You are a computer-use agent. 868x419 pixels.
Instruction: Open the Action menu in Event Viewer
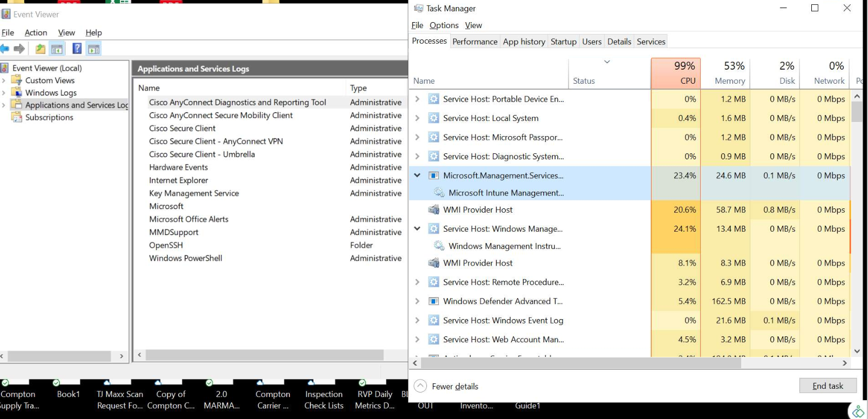tap(36, 32)
